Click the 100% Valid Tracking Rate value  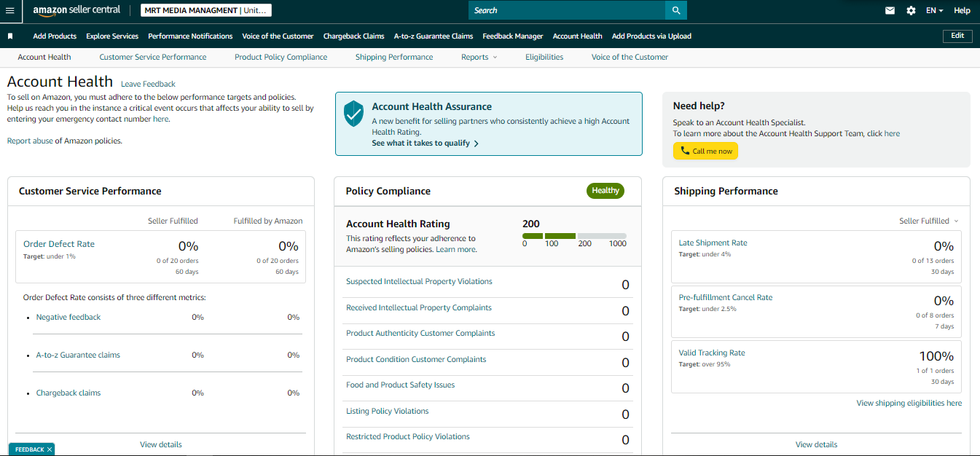pos(936,356)
